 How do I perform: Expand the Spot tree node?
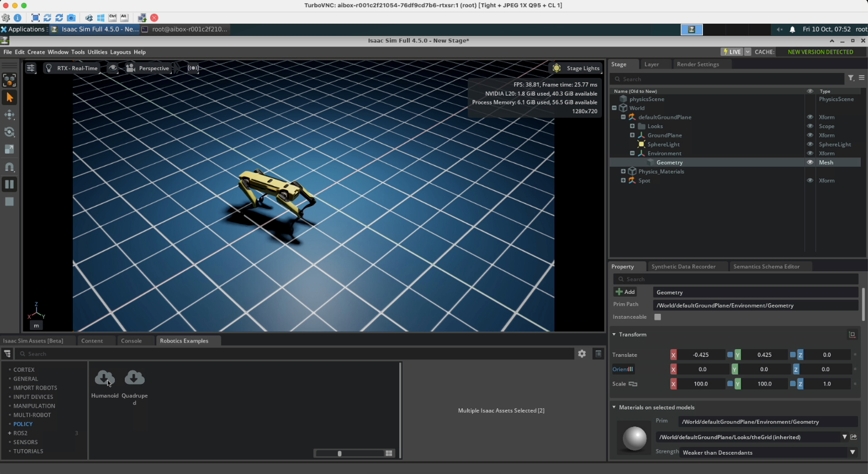(623, 181)
